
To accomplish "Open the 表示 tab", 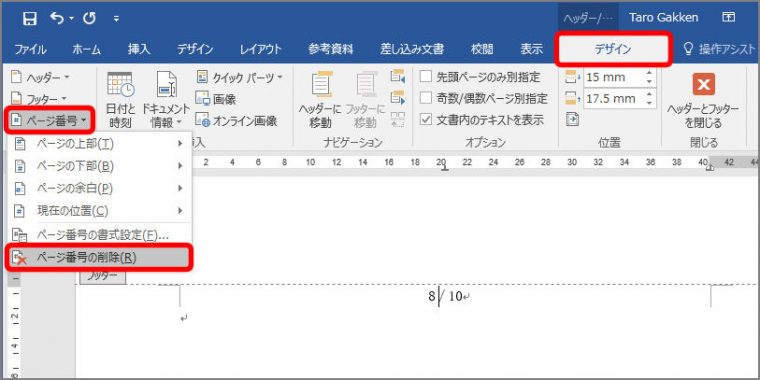I will (532, 49).
